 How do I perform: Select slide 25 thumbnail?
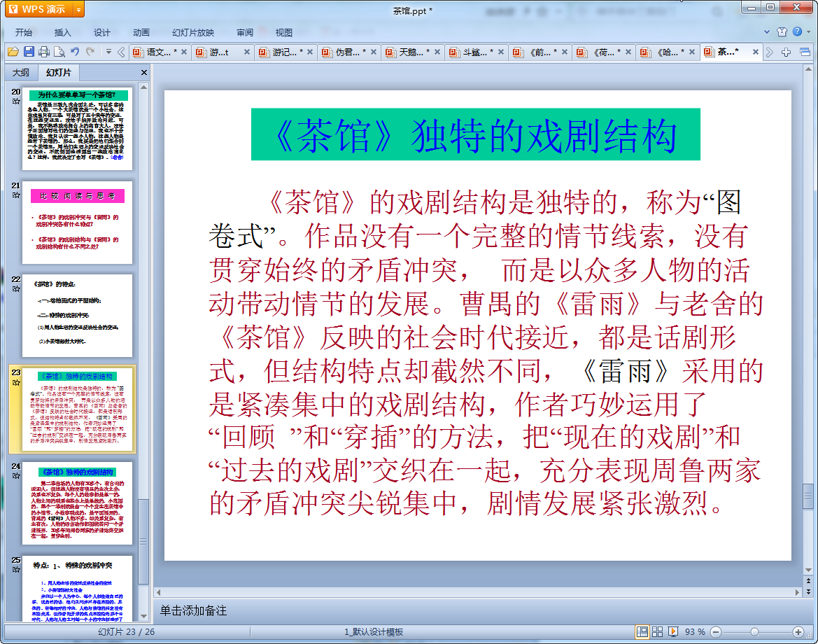(77, 589)
